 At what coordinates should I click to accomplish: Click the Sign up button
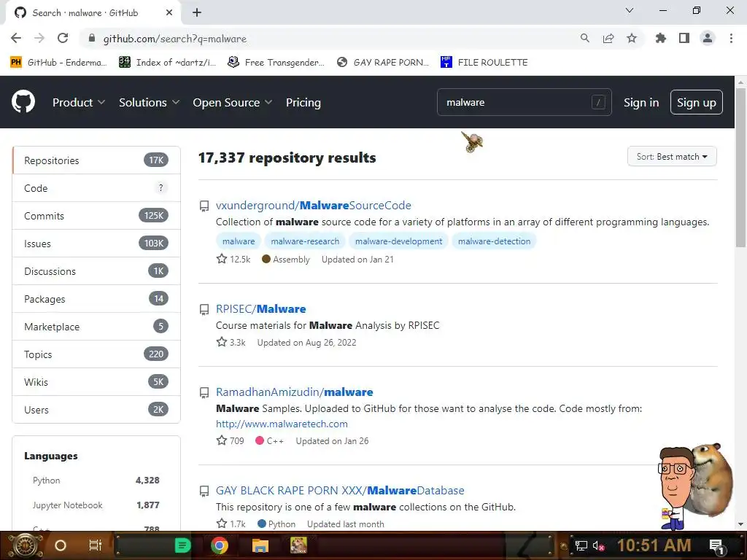tap(696, 102)
